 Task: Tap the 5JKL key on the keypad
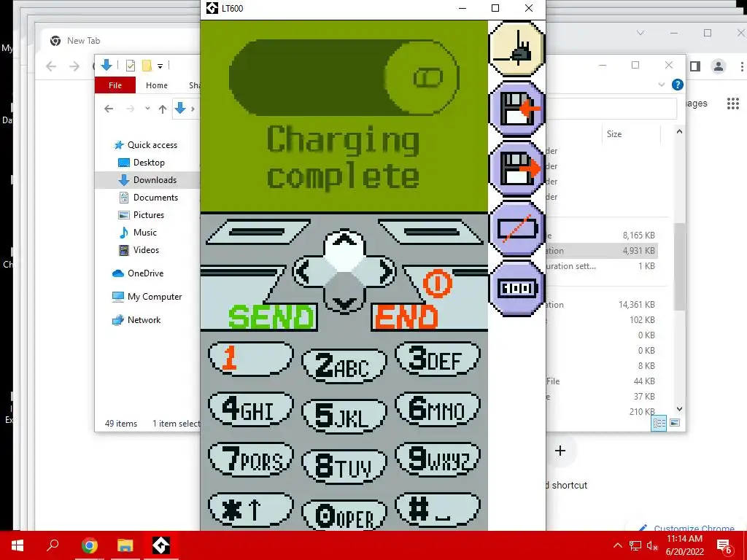pyautogui.click(x=344, y=416)
